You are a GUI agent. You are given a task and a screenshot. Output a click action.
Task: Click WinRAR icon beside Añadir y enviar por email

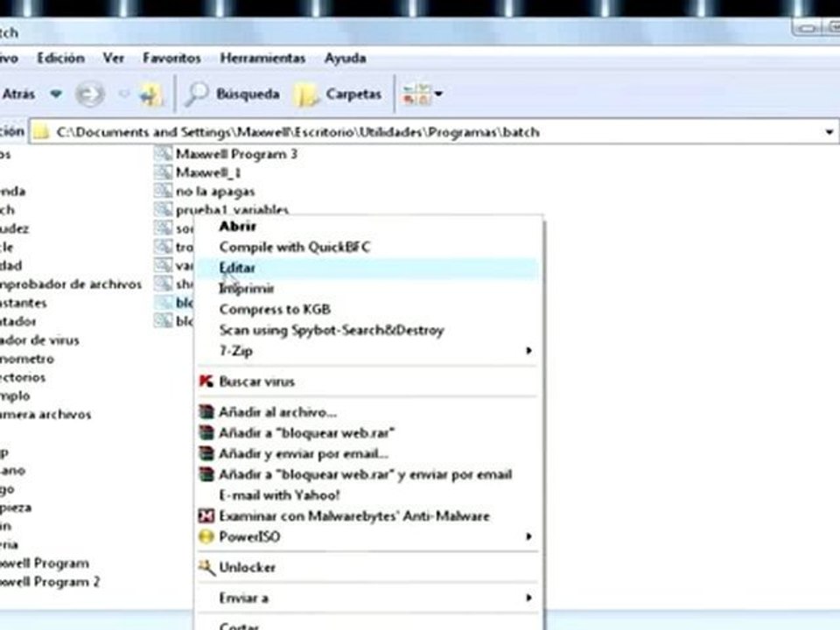[x=206, y=454]
